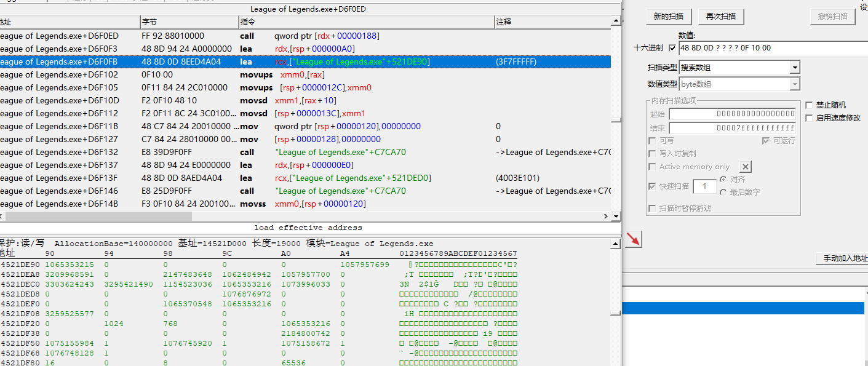Select the 对齐 radio button
The image size is (868, 366).
[723, 180]
